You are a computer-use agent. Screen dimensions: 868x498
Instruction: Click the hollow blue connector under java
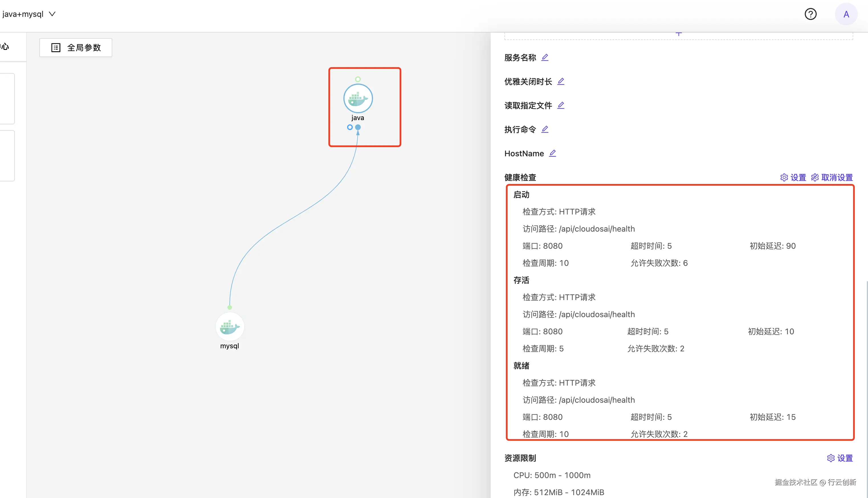(x=350, y=127)
